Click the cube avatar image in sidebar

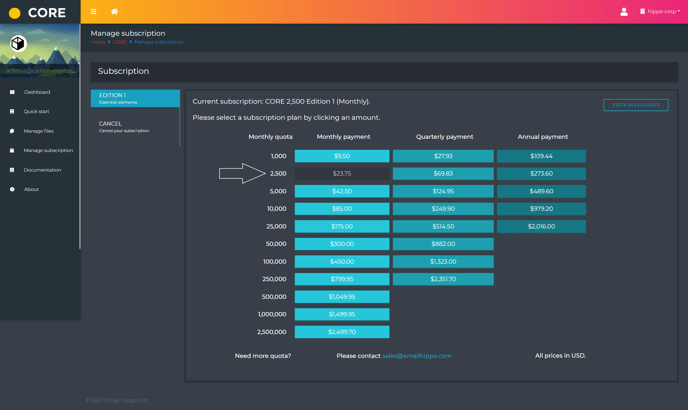[18, 43]
